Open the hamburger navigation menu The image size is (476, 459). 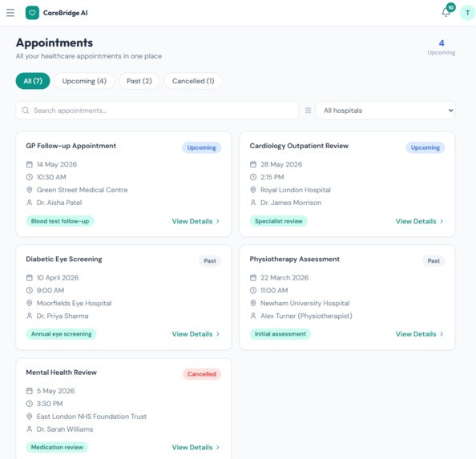10,13
